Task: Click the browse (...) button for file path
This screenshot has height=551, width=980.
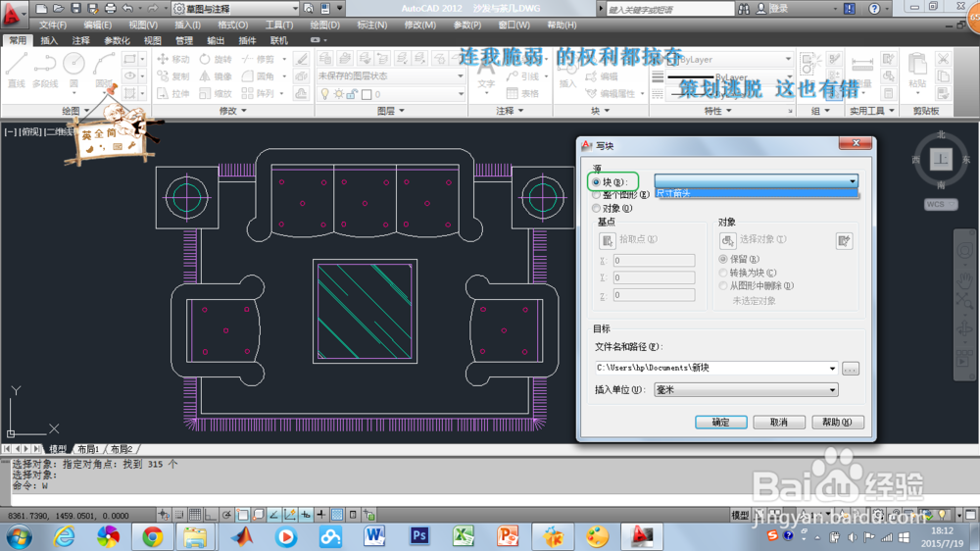Action: (850, 369)
